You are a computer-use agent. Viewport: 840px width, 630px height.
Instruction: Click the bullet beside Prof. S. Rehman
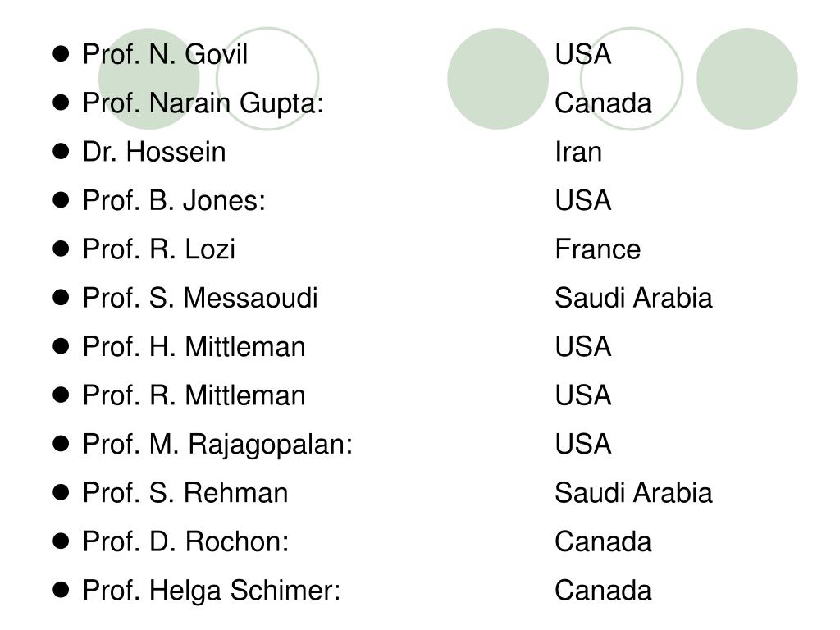(x=61, y=492)
